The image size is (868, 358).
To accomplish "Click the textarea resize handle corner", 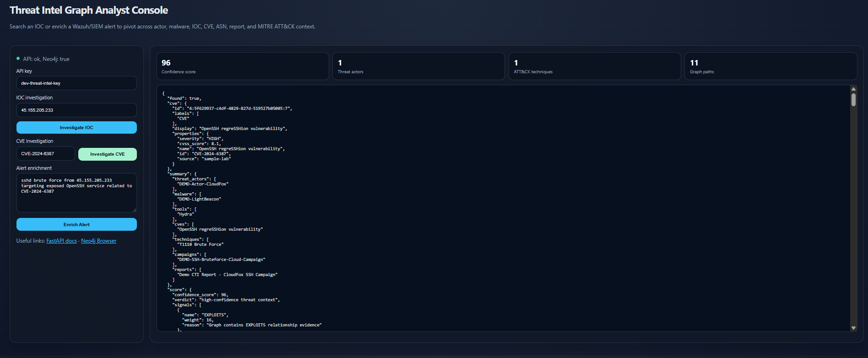I will pyautogui.click(x=134, y=210).
